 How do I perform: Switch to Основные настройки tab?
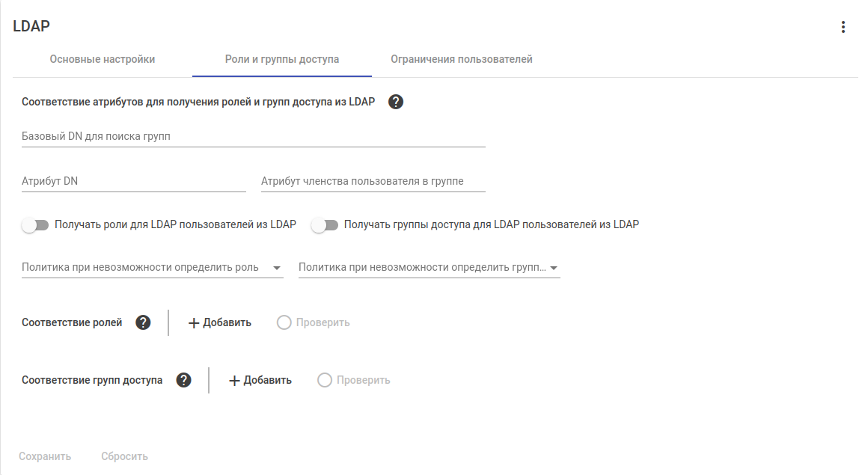coord(103,59)
